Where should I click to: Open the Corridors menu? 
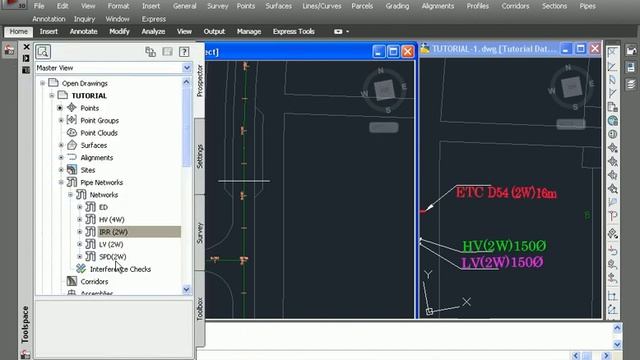tap(515, 6)
